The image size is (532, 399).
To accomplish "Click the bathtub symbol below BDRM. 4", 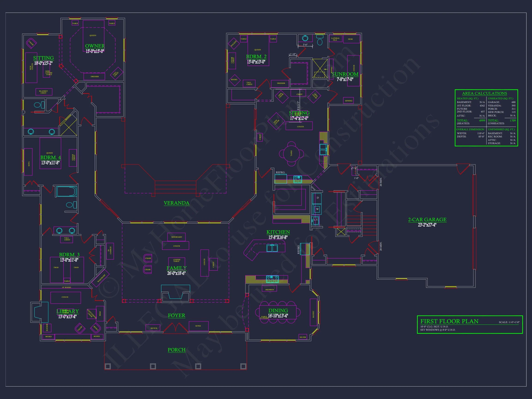I will (x=66, y=192).
